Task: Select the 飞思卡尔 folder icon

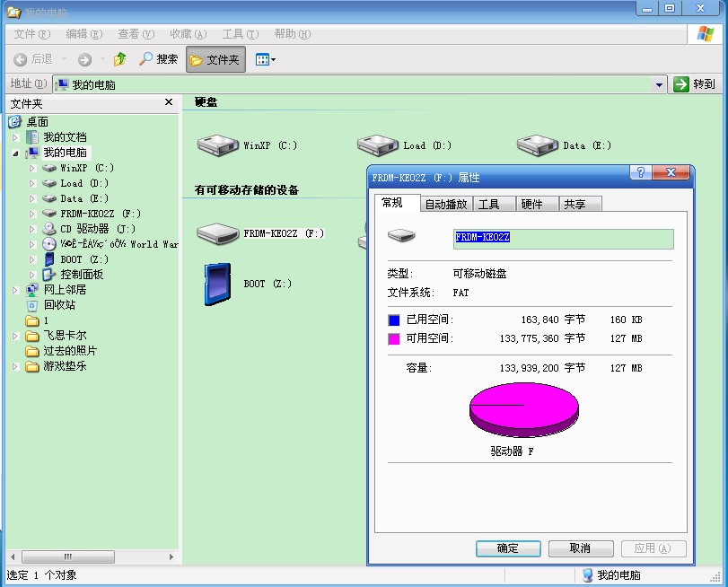Action: point(32,336)
